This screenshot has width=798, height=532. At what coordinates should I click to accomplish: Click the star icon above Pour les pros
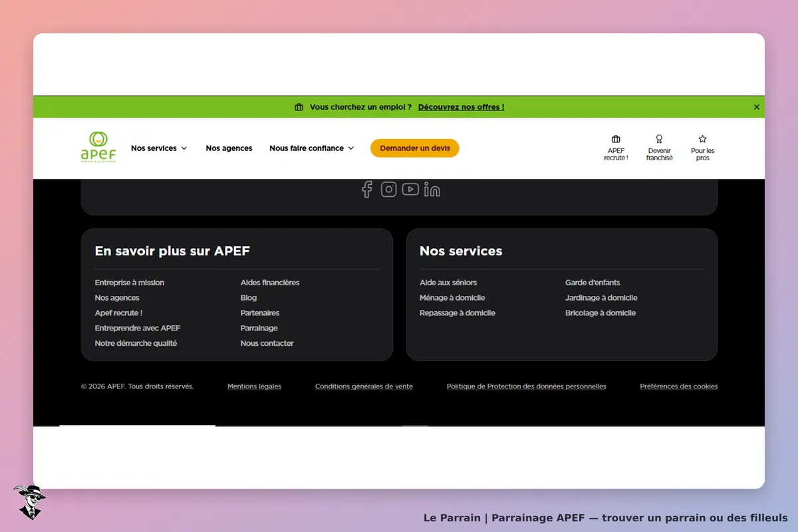click(702, 139)
